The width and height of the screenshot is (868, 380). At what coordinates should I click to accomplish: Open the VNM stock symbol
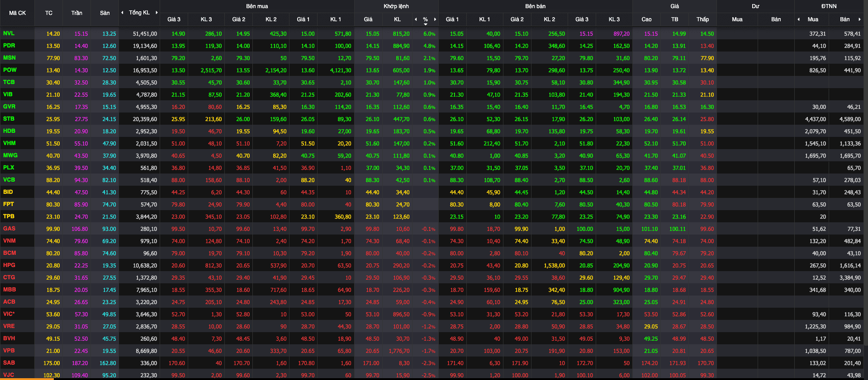pyautogui.click(x=9, y=241)
